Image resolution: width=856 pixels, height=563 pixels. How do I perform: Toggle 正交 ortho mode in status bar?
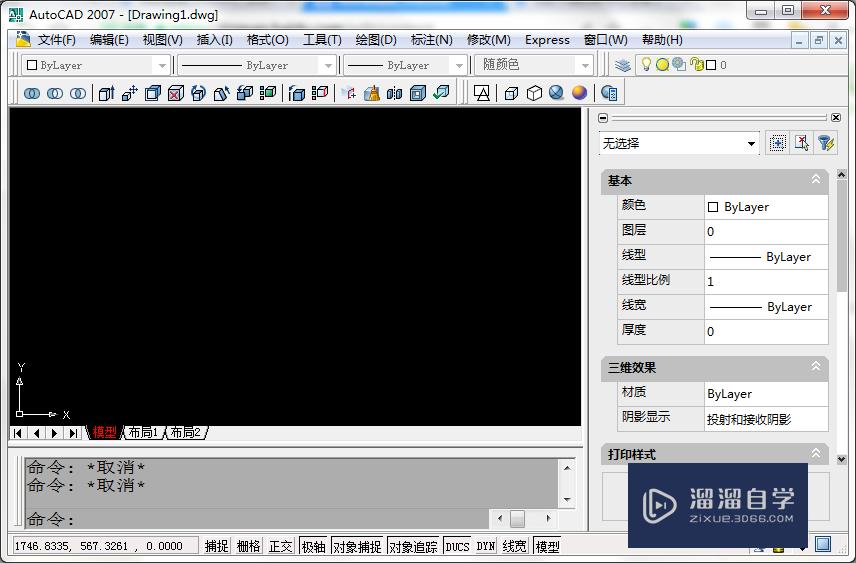click(x=281, y=546)
